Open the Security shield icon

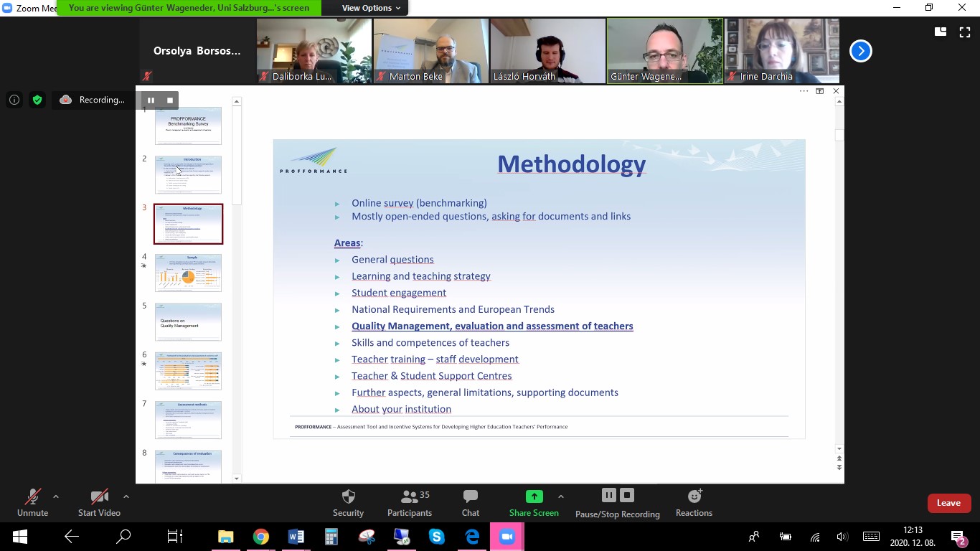348,496
